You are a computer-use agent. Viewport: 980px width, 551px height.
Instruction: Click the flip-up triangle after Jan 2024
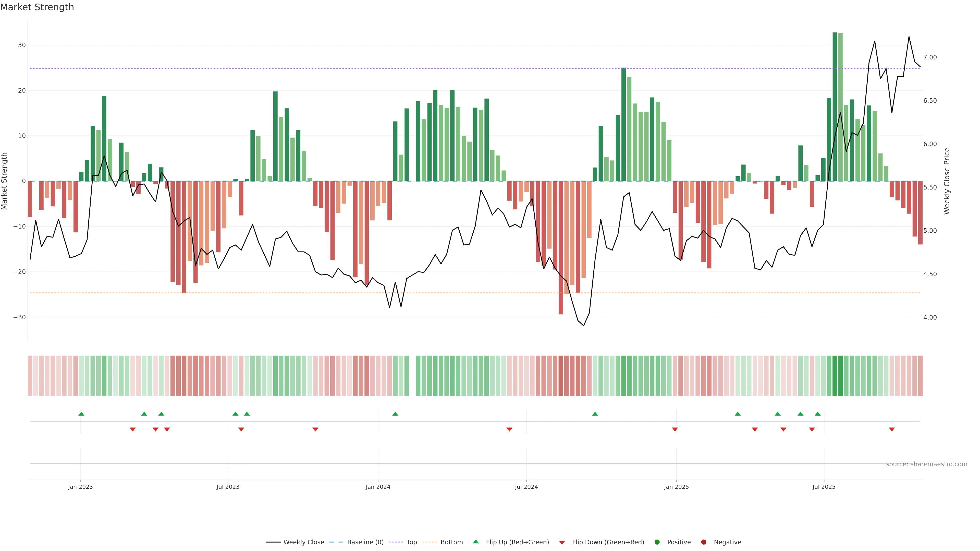(x=395, y=414)
